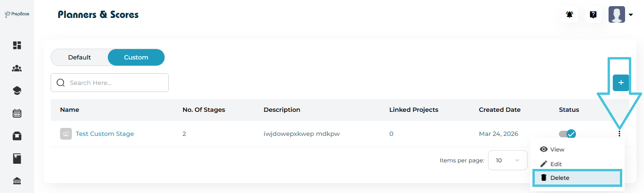Open the calendar sidebar icon
This screenshot has width=644, height=193.
[17, 113]
